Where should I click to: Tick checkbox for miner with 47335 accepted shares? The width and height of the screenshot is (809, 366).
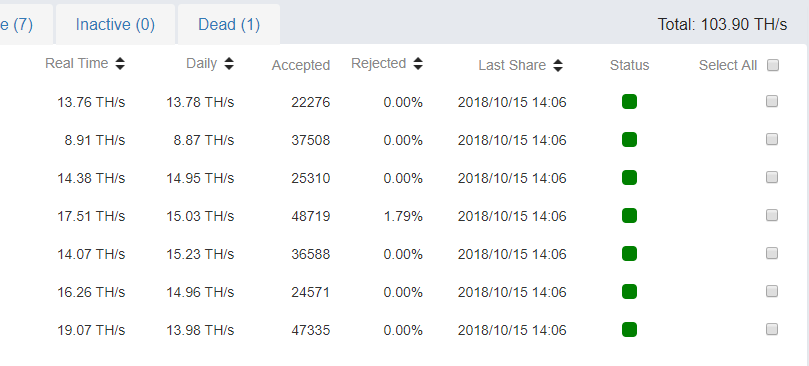click(772, 329)
